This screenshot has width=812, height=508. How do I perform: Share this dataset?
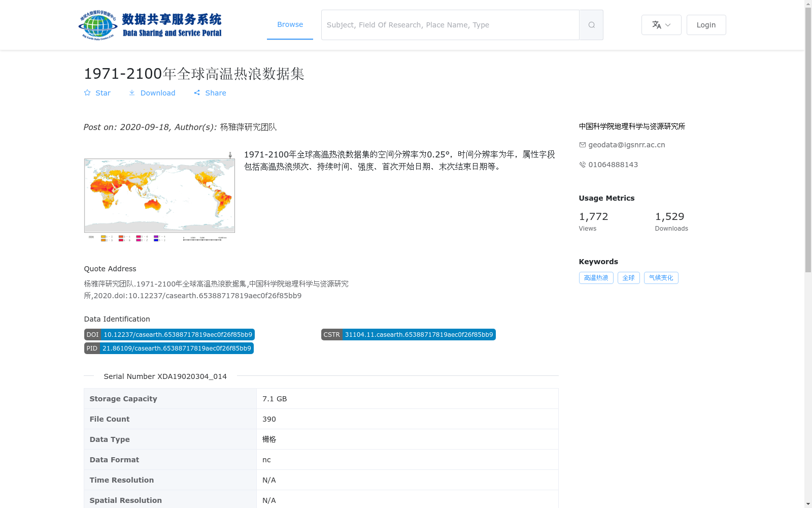click(210, 93)
